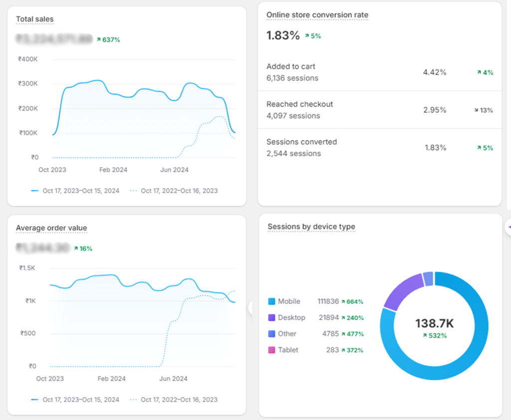This screenshot has width=511, height=420.
Task: Click the purple arrow icon at right edge
Action: tap(509, 227)
